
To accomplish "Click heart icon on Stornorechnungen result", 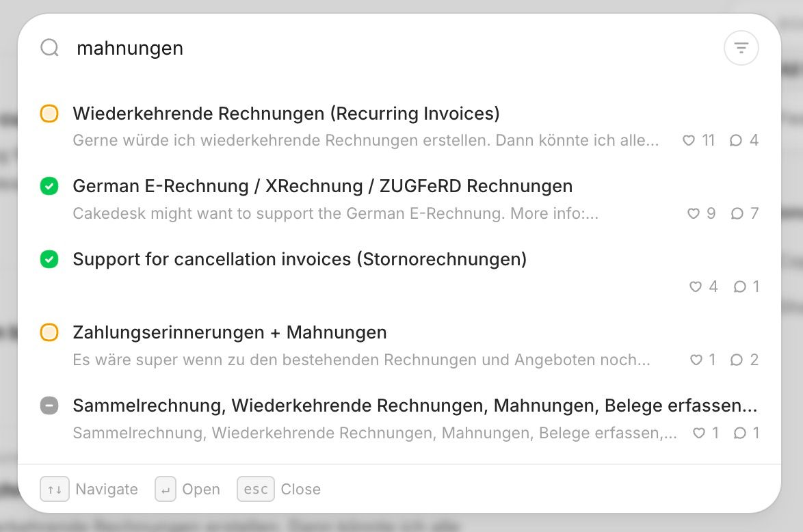I will 695,287.
